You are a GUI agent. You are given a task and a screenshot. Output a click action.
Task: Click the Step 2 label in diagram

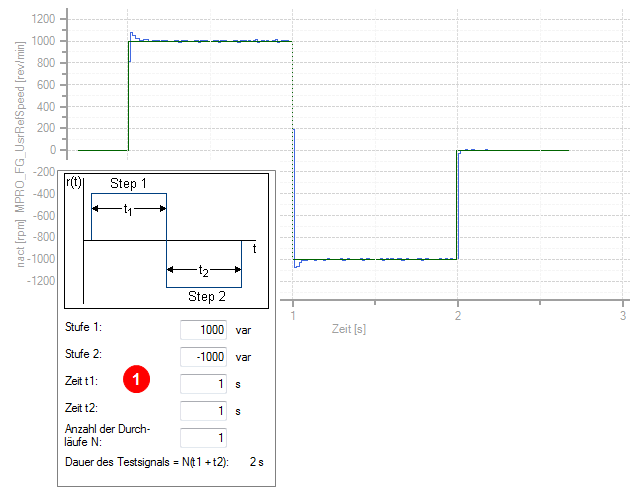208,296
